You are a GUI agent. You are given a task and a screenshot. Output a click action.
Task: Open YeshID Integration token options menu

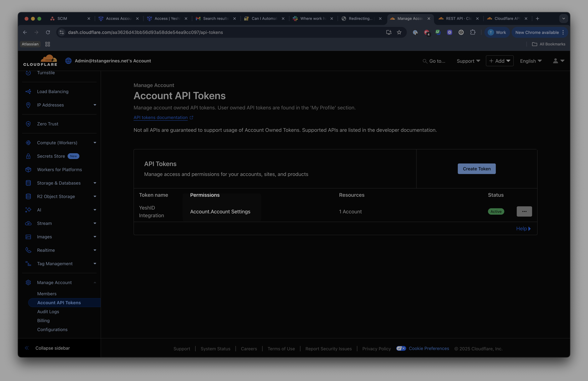click(x=524, y=211)
